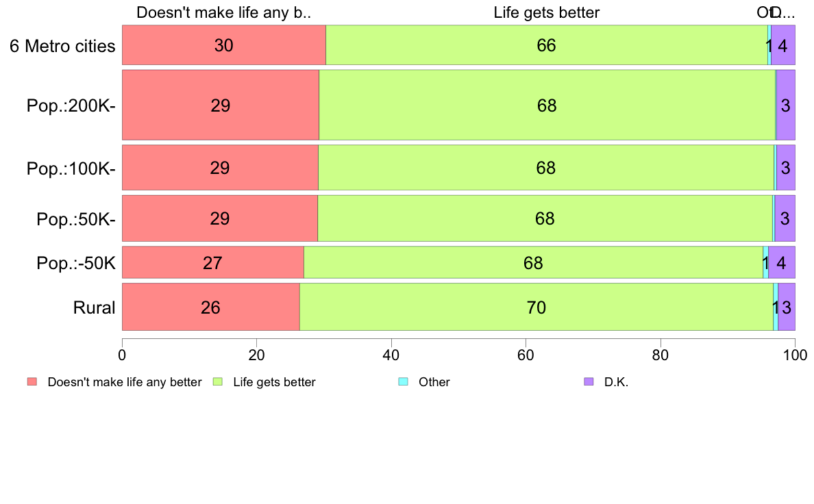Click the Pop.:-50K row label
This screenshot has height=504, width=814.
point(76,263)
